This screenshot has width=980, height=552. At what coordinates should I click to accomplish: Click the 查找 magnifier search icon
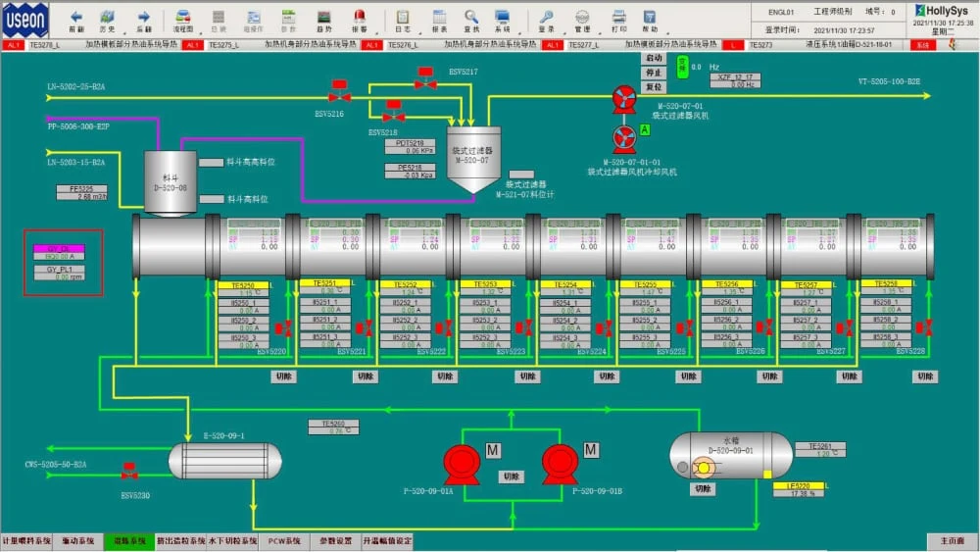click(471, 17)
